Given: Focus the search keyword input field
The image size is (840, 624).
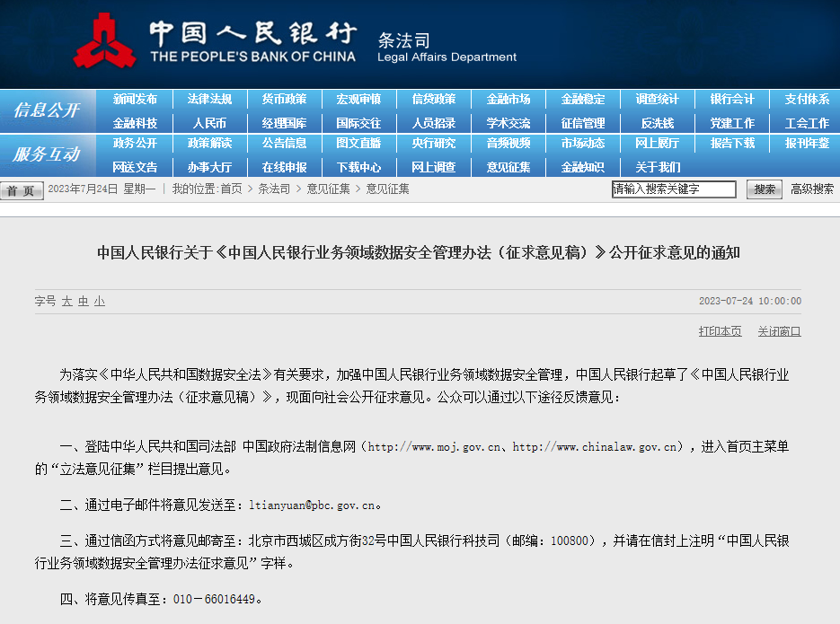Looking at the screenshot, I should coord(674,189).
